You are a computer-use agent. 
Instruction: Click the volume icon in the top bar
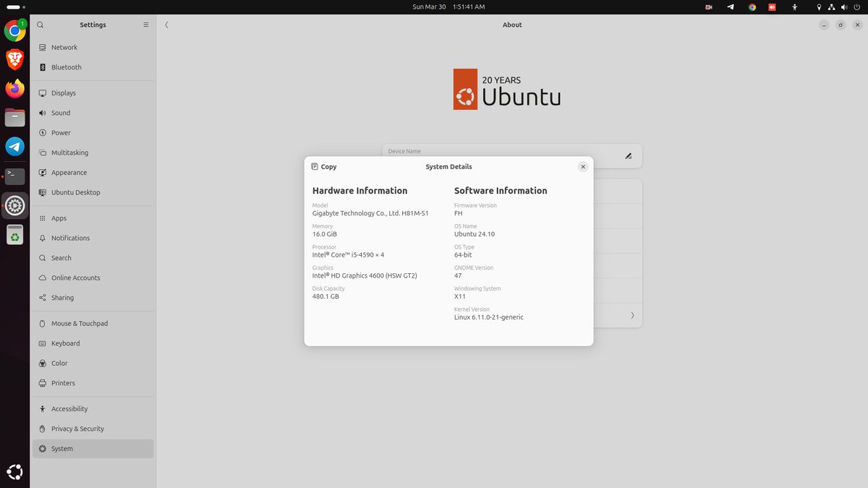pyautogui.click(x=844, y=7)
